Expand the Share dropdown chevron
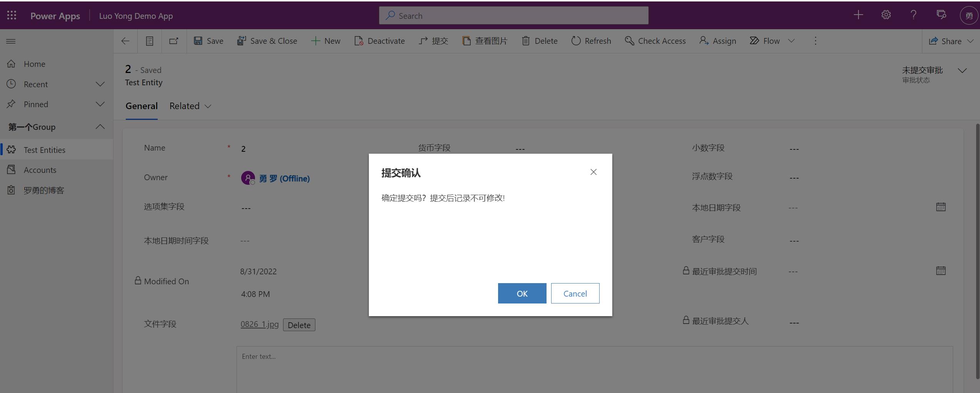The image size is (980, 393). tap(971, 41)
